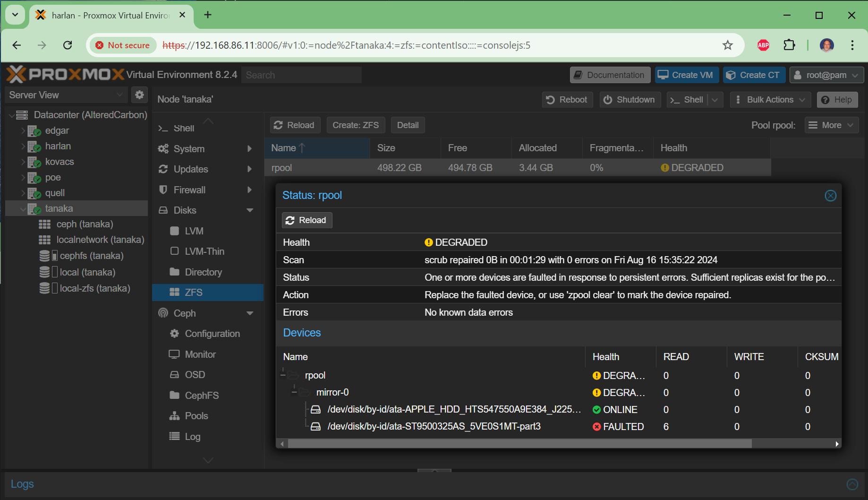The image size is (868, 500).
Task: Select the quell node in tree
Action: pyautogui.click(x=55, y=193)
